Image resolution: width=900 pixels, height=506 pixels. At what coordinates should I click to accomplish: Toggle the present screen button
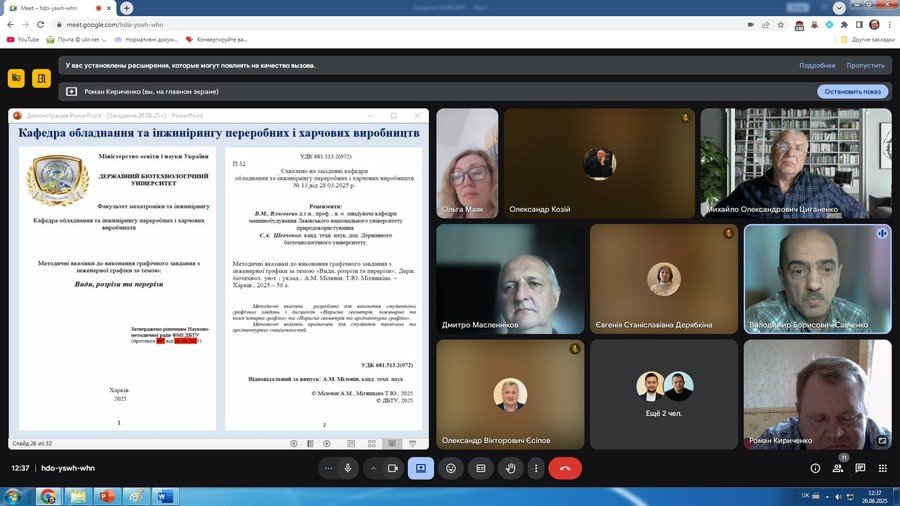(x=421, y=467)
